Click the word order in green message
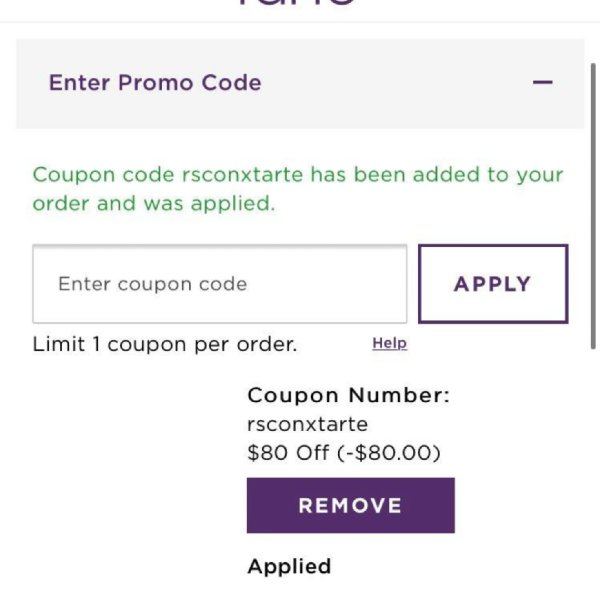This screenshot has width=600, height=600. click(x=60, y=204)
